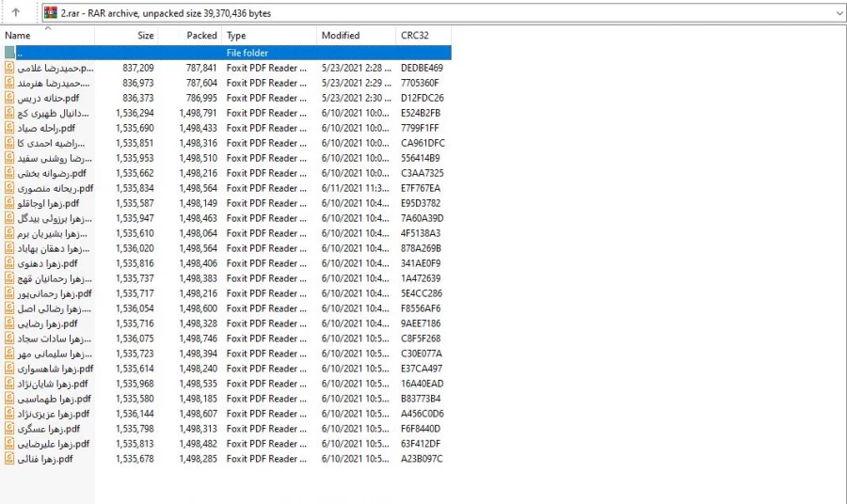This screenshot has width=847, height=504.
Task: Open the address bar path dropdown arrow
Action: [838, 13]
